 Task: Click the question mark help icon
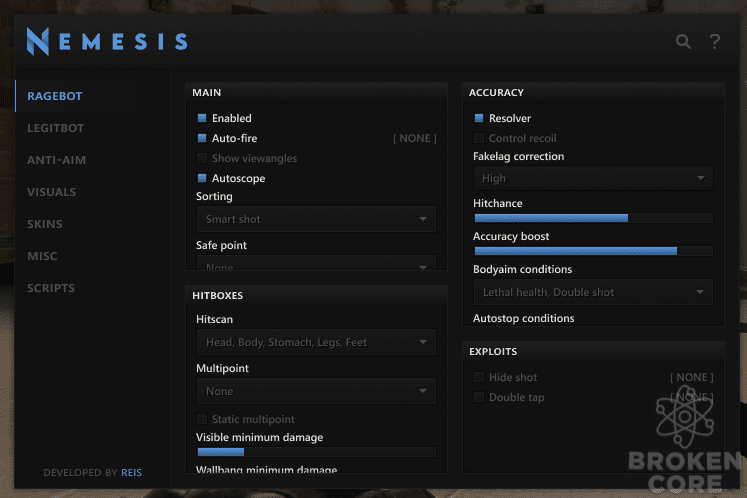point(714,41)
